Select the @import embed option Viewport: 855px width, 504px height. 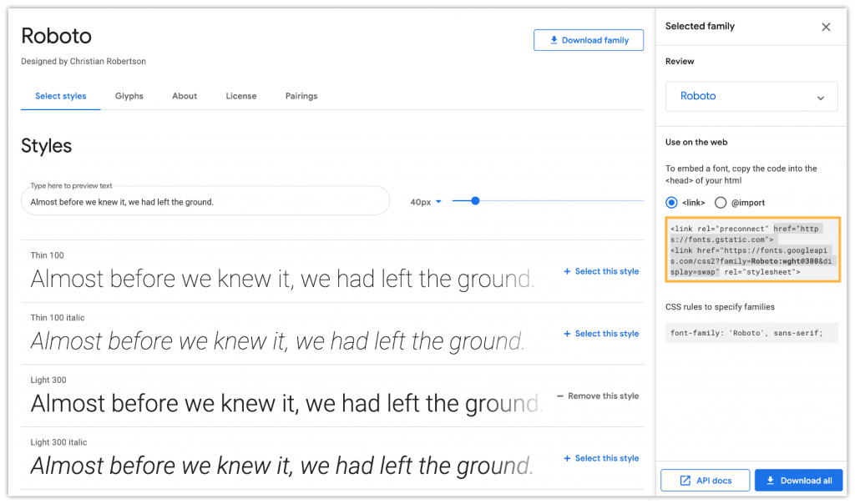[x=720, y=202]
